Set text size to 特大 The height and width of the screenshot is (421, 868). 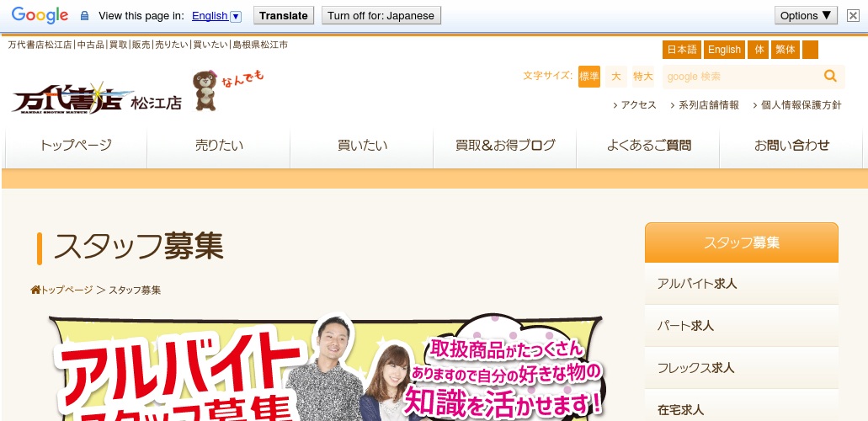point(643,77)
